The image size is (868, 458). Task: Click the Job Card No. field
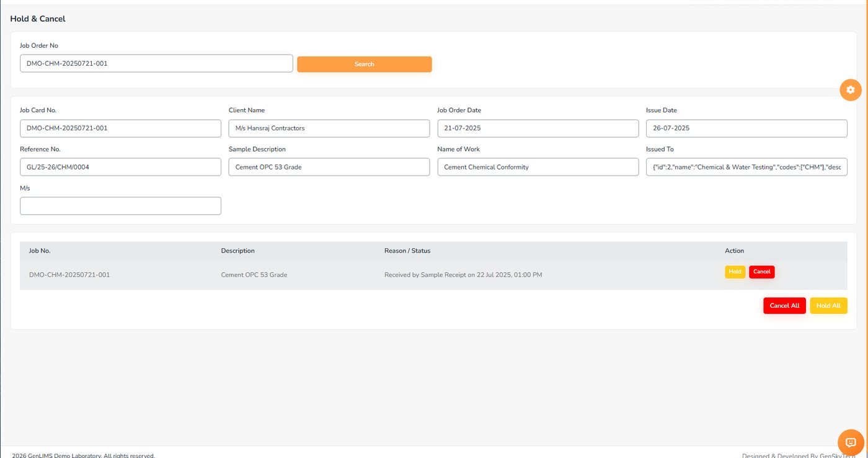[120, 128]
